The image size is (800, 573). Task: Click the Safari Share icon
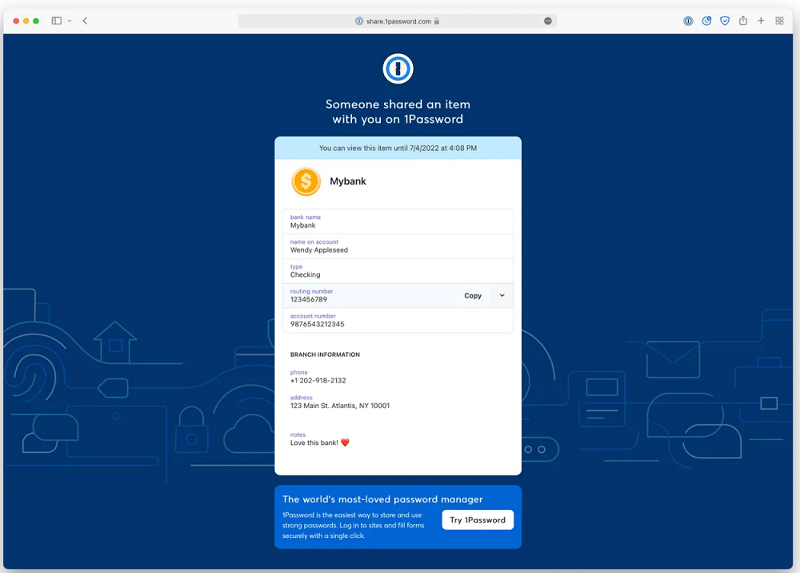coord(743,21)
